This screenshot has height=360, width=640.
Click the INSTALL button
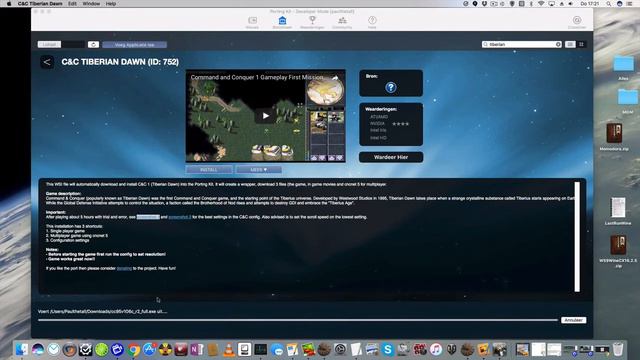coord(209,169)
